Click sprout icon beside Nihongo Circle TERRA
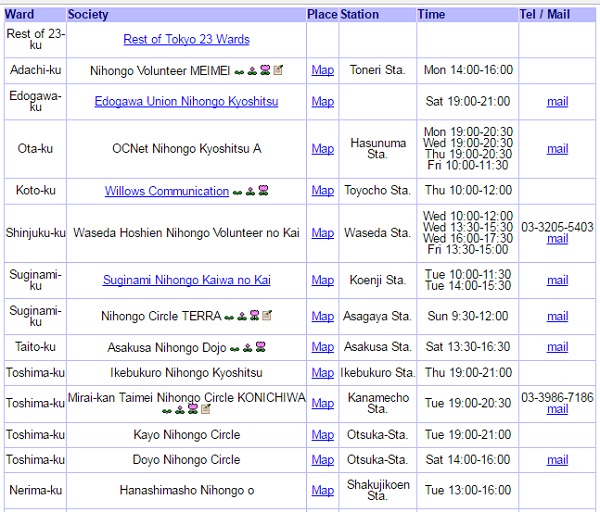600x512 pixels. (x=229, y=317)
